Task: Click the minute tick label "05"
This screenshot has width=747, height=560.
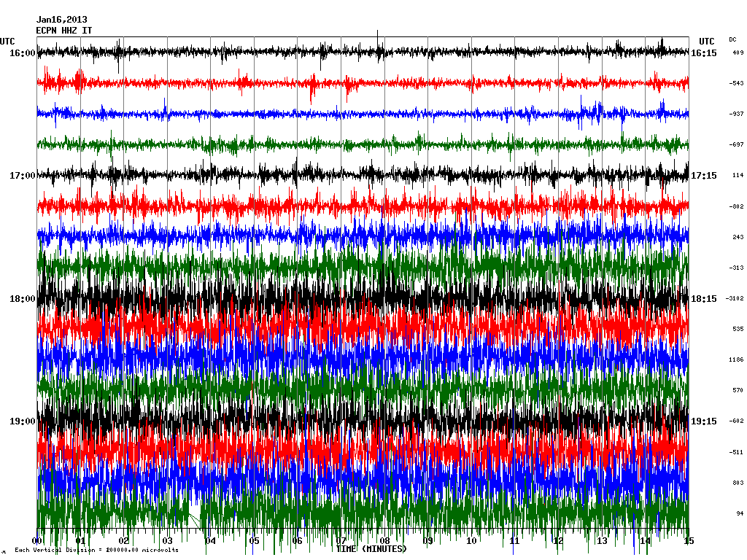Action: [x=254, y=541]
